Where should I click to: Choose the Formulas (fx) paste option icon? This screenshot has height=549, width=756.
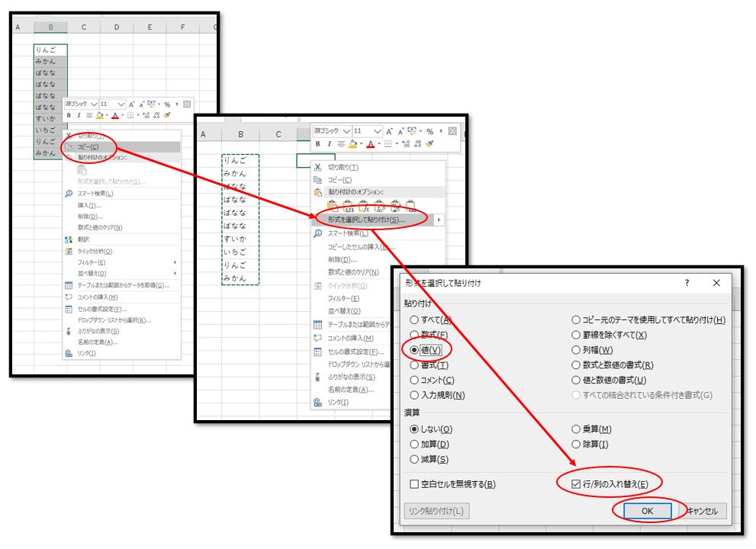(x=365, y=206)
